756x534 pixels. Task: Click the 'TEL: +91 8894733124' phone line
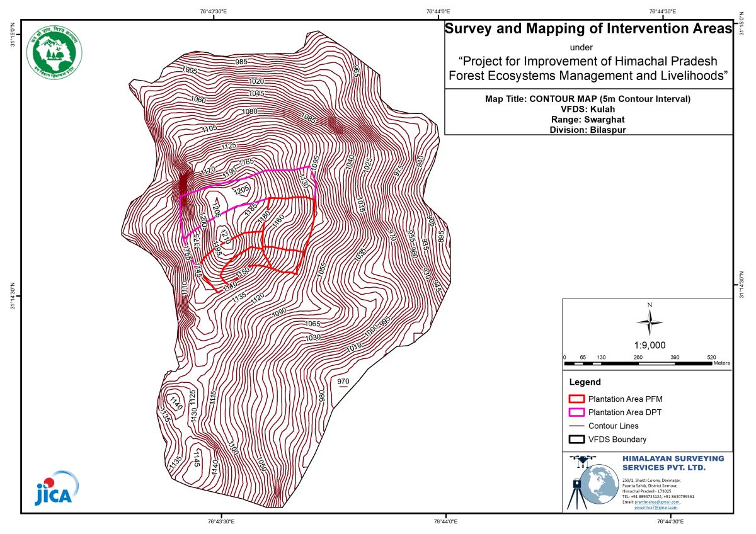(658, 496)
